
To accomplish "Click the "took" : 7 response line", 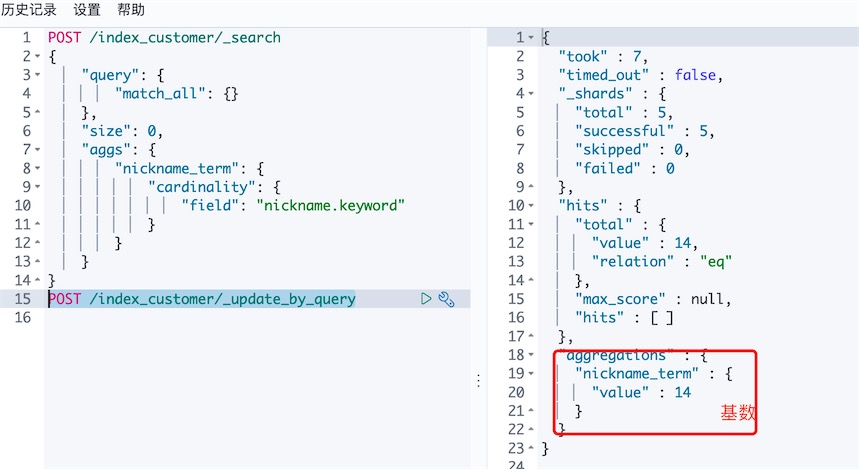I will 603,56.
